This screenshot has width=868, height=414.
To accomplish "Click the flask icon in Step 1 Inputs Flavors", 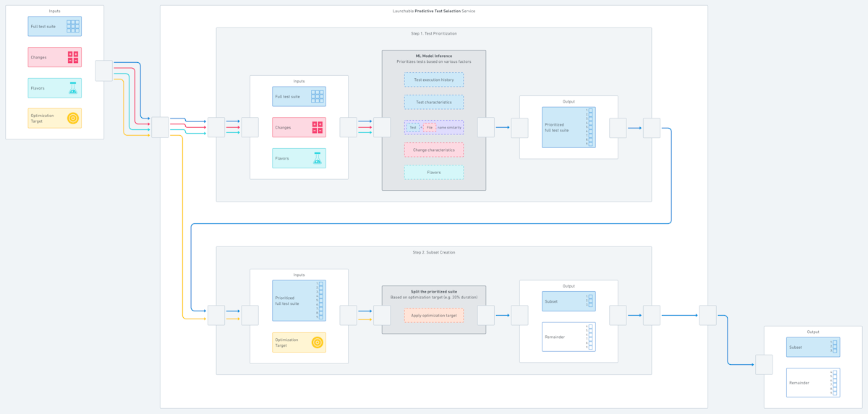I will (318, 158).
